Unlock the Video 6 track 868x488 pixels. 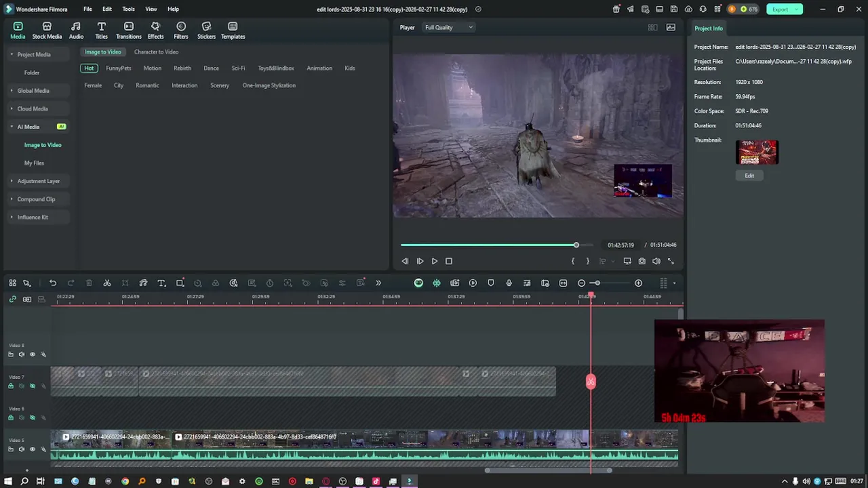11,418
